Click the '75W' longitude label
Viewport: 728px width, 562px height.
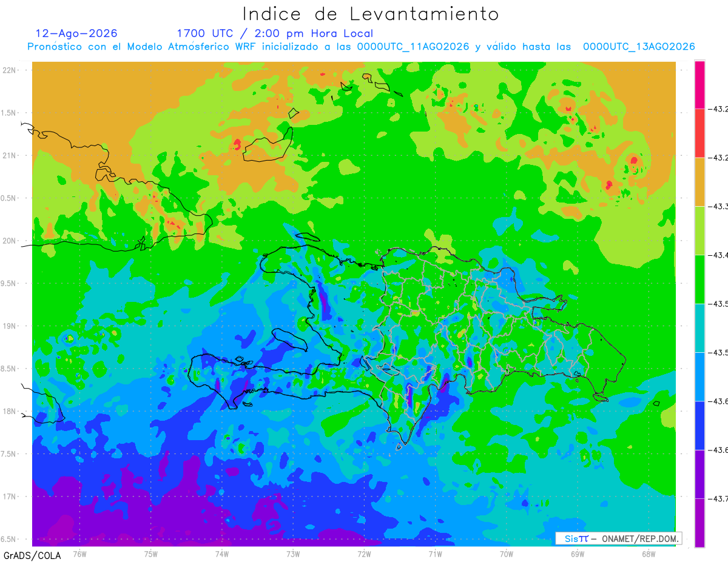[x=151, y=554]
